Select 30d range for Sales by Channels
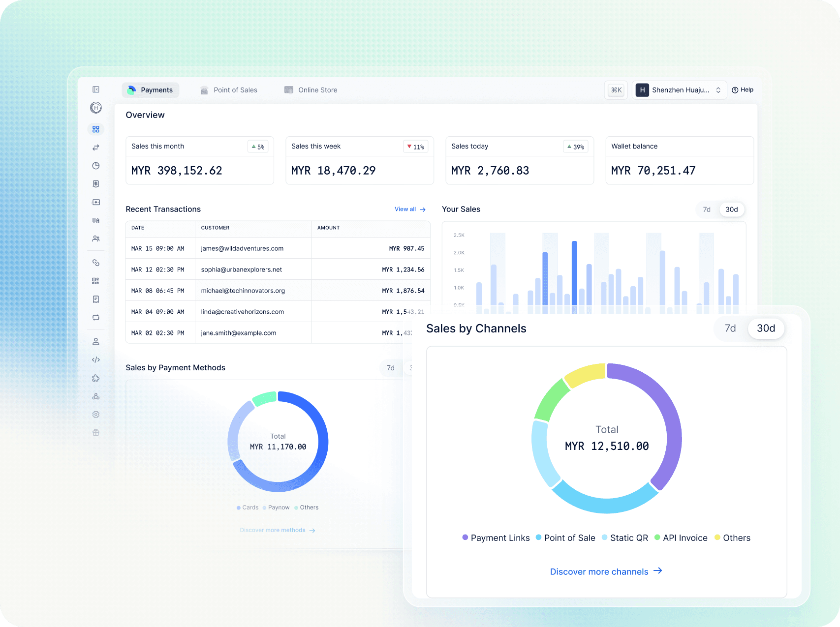The image size is (840, 627). pyautogui.click(x=766, y=328)
